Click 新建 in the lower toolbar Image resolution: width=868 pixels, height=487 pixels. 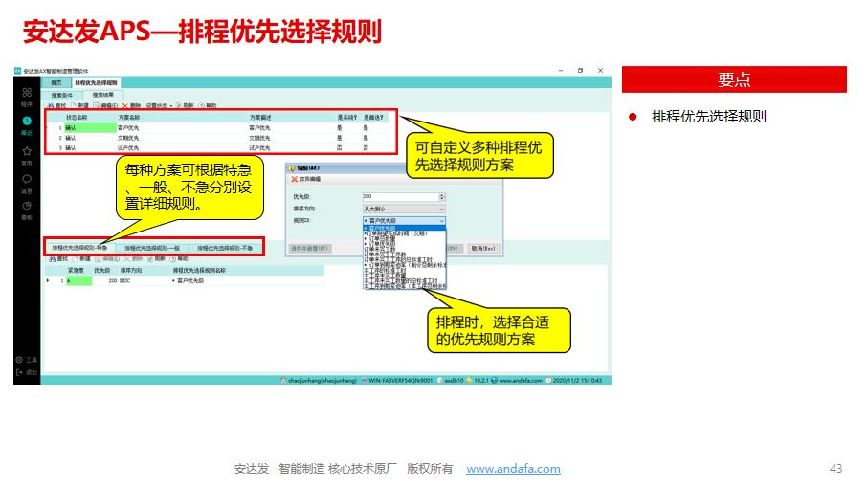coord(81,259)
